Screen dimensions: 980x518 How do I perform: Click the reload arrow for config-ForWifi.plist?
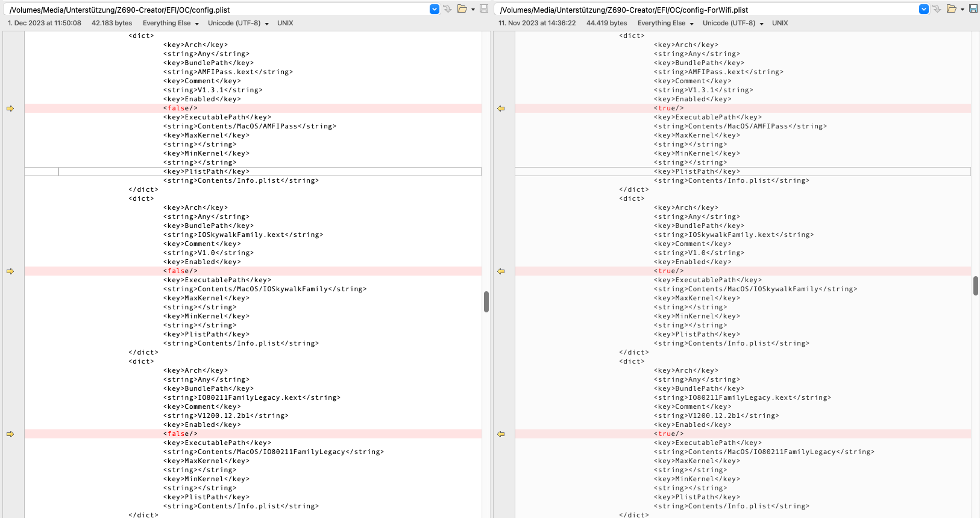[937, 9]
